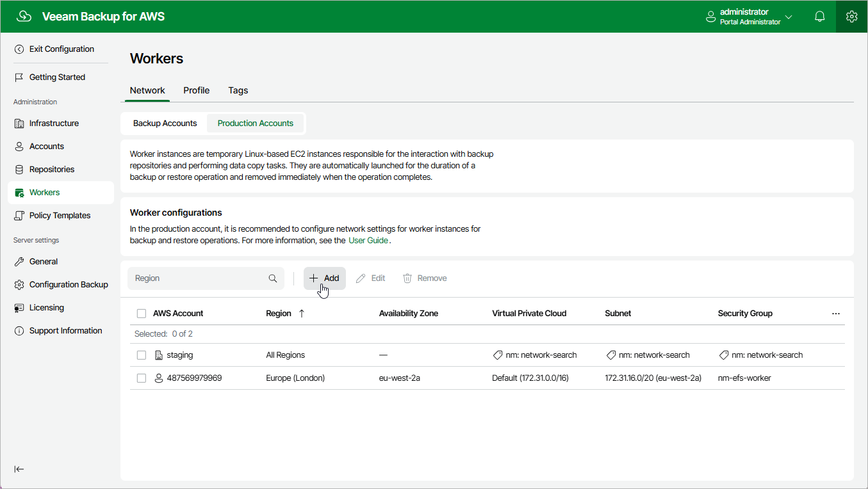This screenshot has width=868, height=489.
Task: Open Workers in the sidebar
Action: pyautogui.click(x=61, y=193)
